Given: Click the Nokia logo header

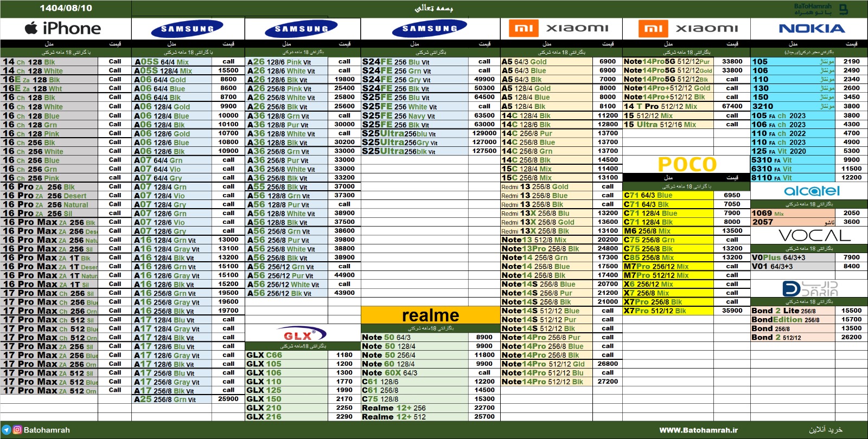Looking at the screenshot, I should click(x=812, y=29).
